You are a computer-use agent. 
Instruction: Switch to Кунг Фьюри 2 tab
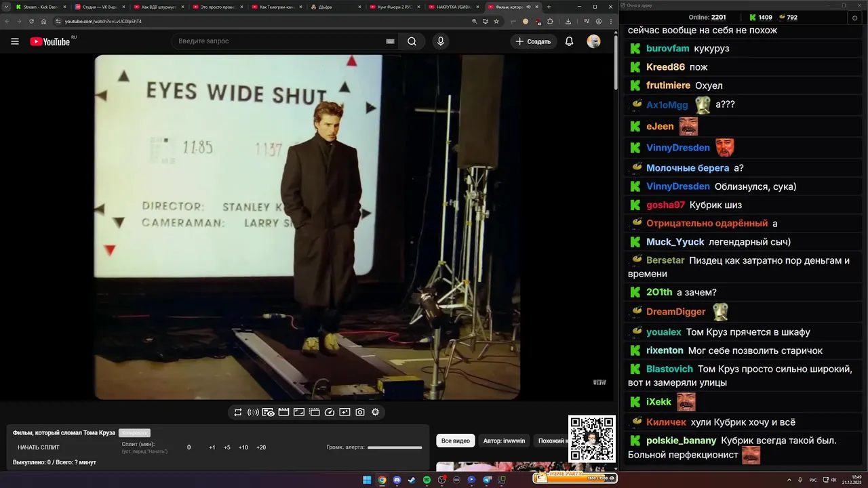click(x=394, y=7)
